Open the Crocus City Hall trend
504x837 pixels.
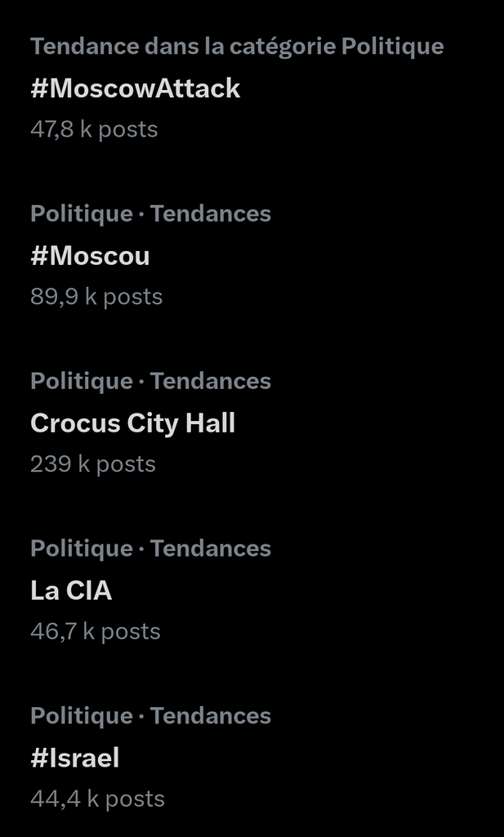tap(132, 423)
